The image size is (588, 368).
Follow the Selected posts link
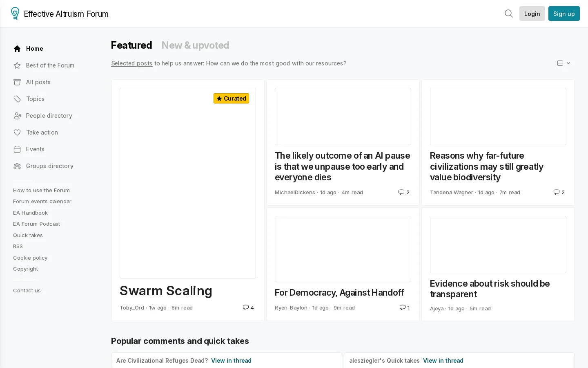click(131, 63)
